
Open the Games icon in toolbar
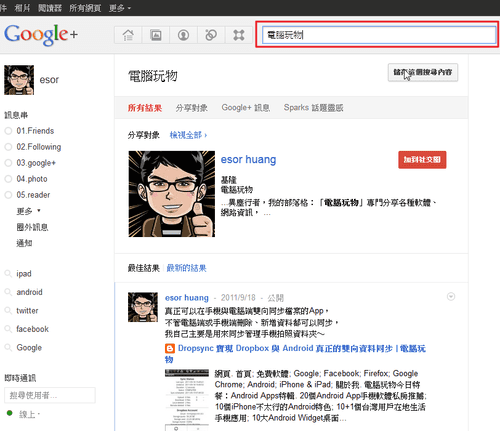(239, 35)
